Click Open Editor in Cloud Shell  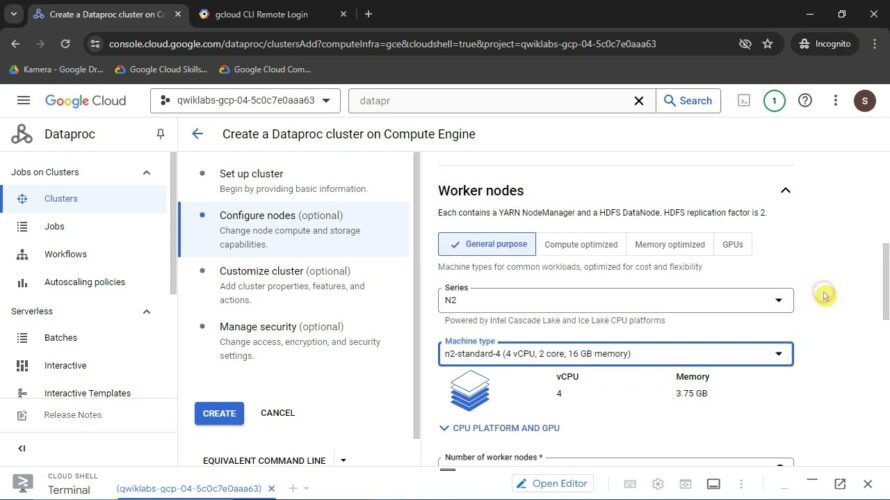pyautogui.click(x=552, y=484)
